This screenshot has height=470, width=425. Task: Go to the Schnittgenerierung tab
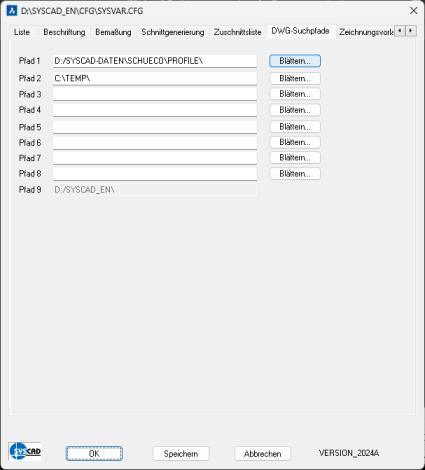coord(173,32)
